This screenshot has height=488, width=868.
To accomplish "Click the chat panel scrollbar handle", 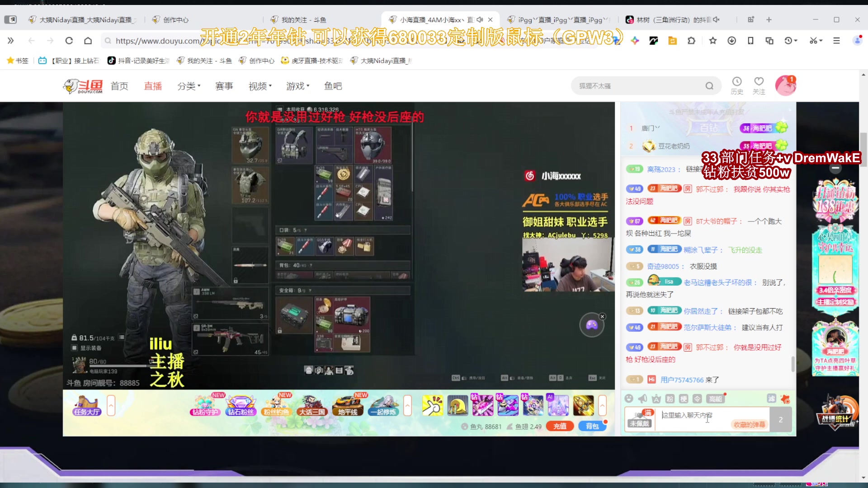I will click(x=793, y=364).
